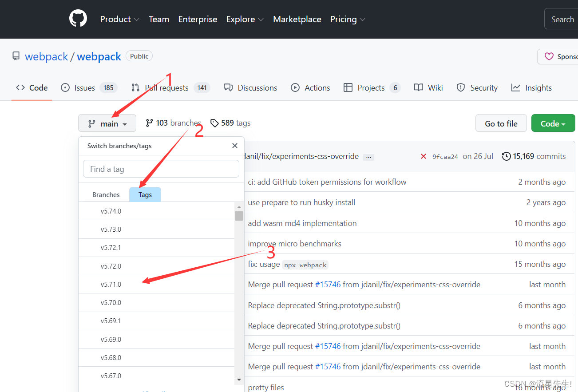This screenshot has width=578, height=392.
Task: Select tag v5.67.0
Action: [x=157, y=376]
